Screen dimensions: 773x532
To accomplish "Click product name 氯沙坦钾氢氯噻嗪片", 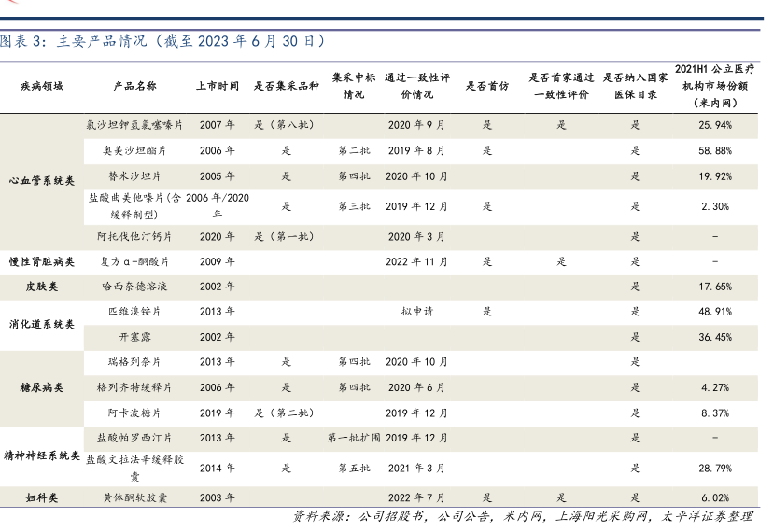I will [134, 125].
